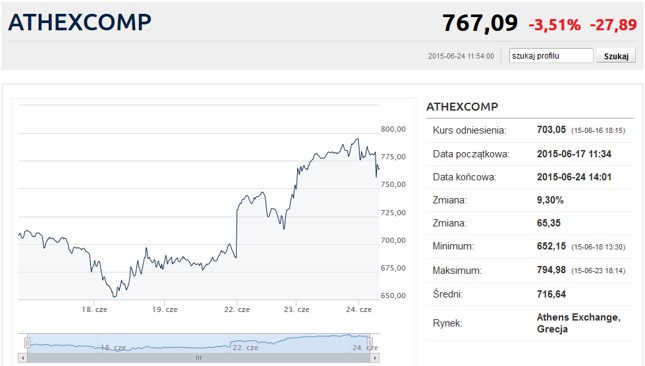The image size is (645, 366).
Task: Click the '23. cze' x-axis label on chart
Action: 296,309
